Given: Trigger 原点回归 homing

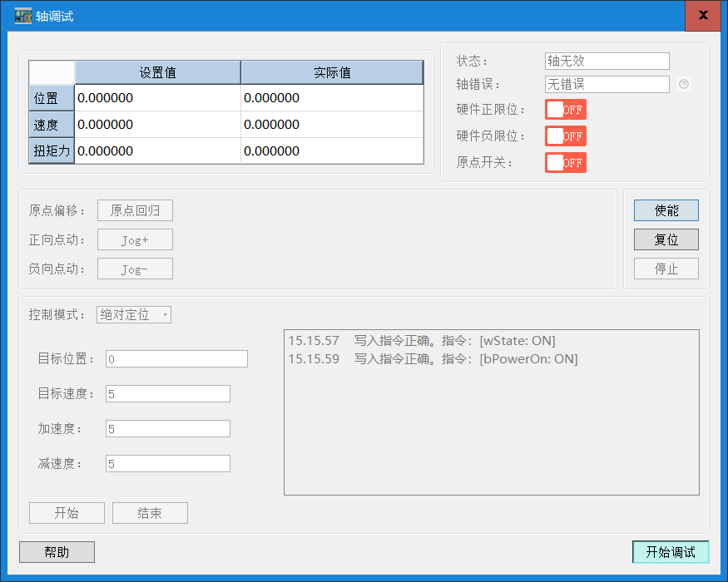Looking at the screenshot, I should point(134,210).
